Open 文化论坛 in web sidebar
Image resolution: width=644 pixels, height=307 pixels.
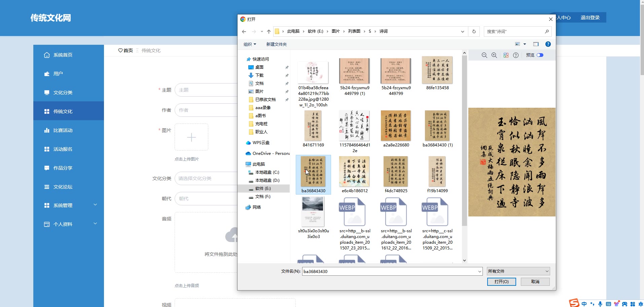(x=69, y=187)
